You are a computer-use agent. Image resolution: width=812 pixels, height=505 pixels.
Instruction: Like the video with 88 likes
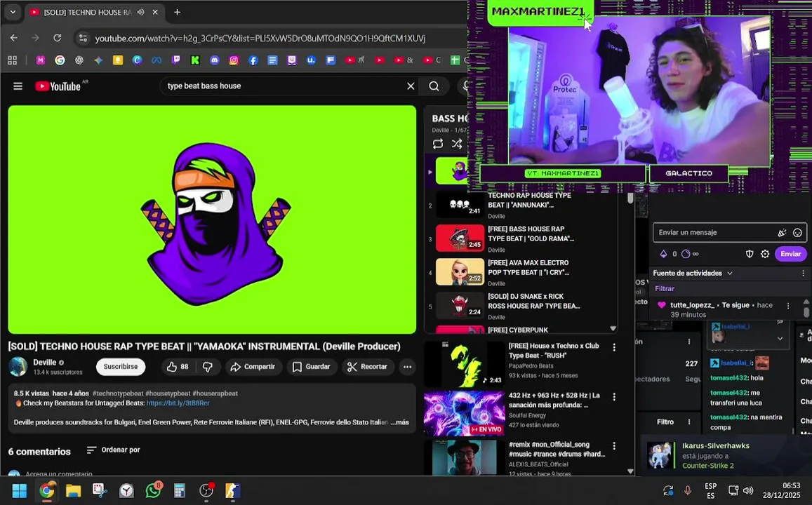click(x=177, y=366)
